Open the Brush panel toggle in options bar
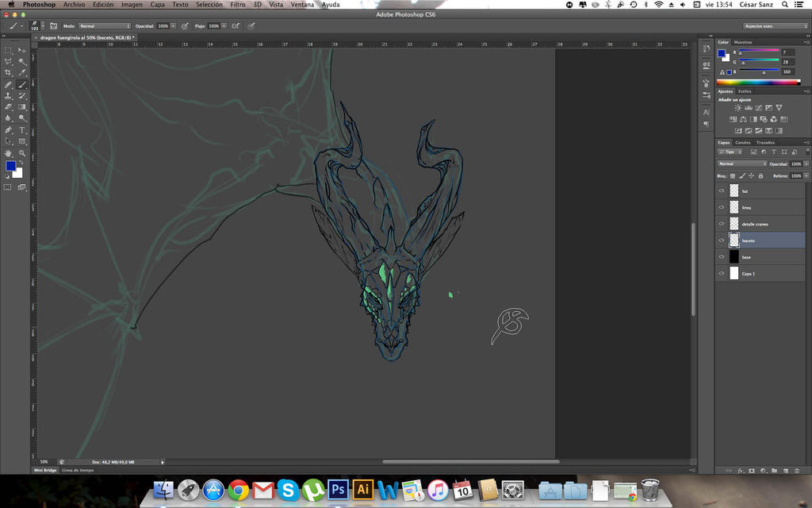Viewport: 812px width, 508px height. (x=53, y=26)
